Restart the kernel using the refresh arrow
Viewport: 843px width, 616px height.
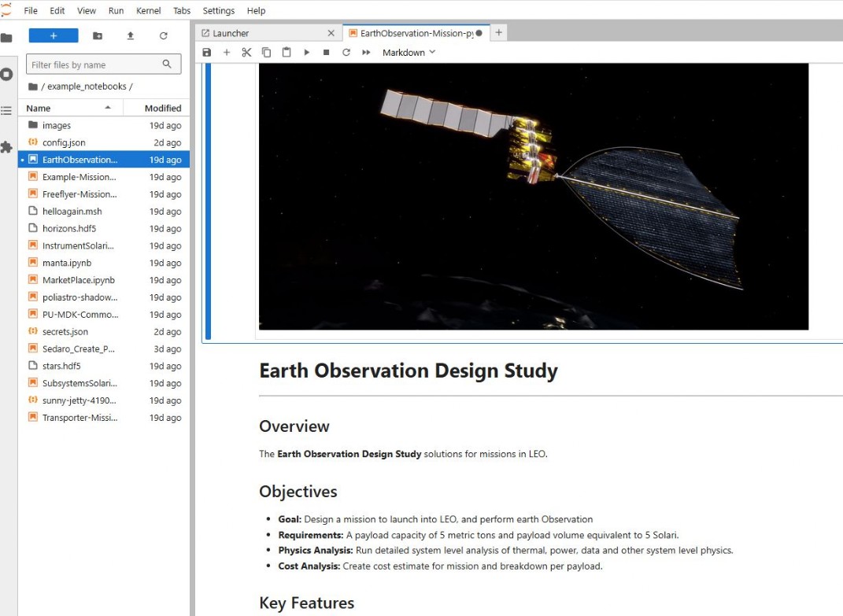click(346, 53)
